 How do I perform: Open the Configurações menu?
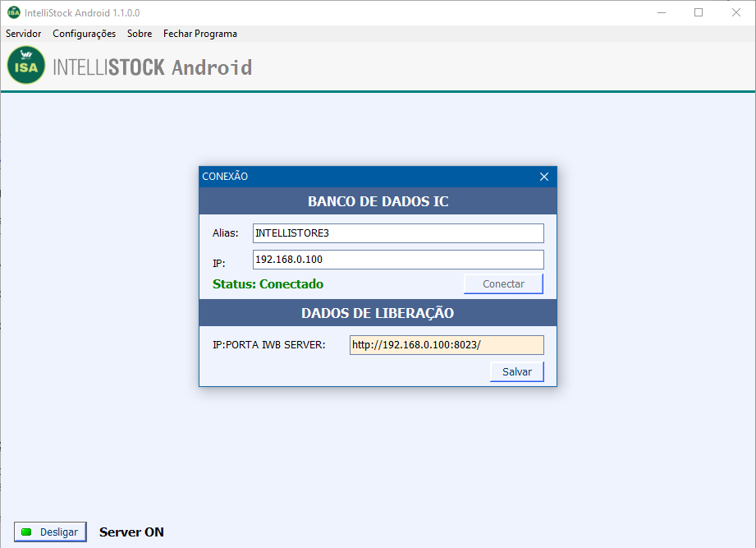[84, 34]
